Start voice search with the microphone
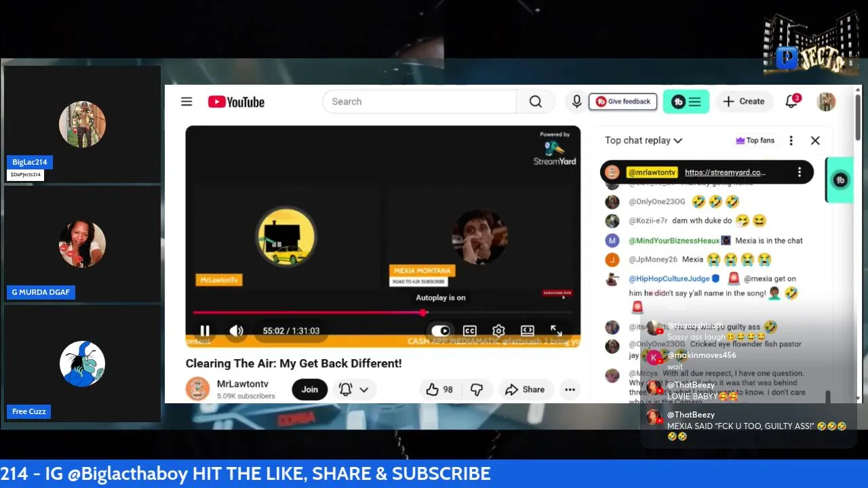Screen dimensions: 868x488 pos(576,102)
